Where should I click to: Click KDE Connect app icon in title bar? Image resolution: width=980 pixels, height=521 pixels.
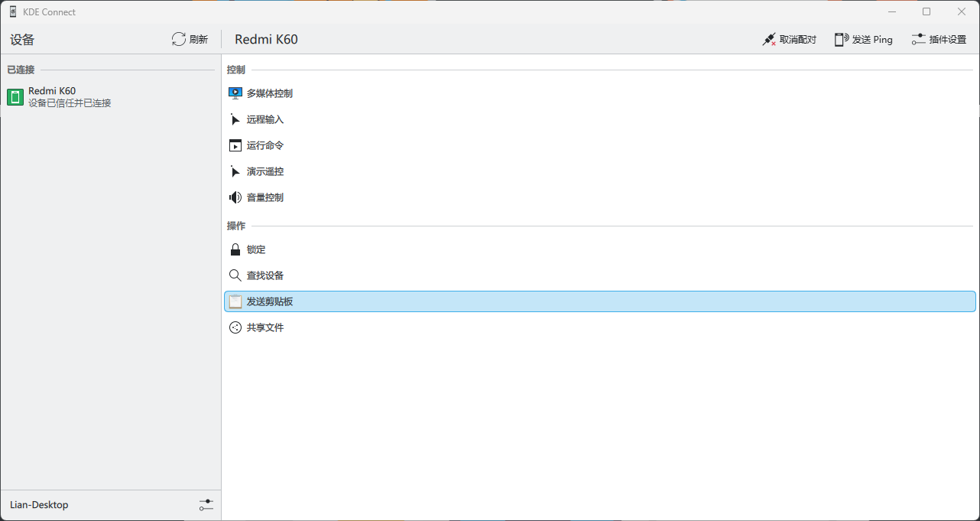(x=13, y=11)
